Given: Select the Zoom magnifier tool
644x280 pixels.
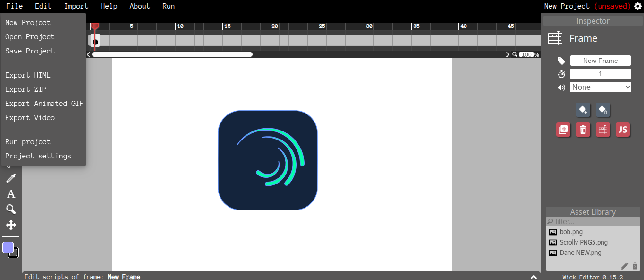Looking at the screenshot, I should (x=11, y=210).
